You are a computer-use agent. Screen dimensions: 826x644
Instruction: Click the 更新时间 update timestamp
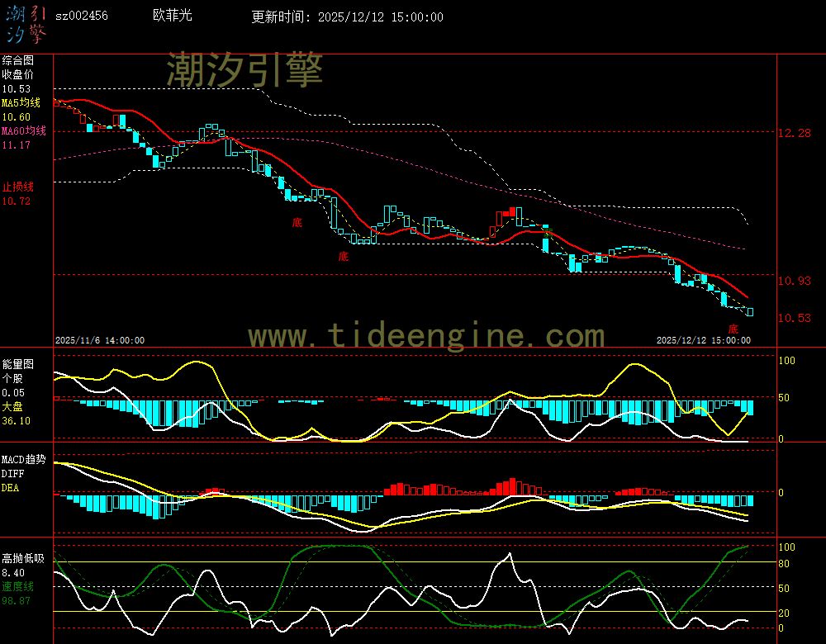click(x=347, y=17)
